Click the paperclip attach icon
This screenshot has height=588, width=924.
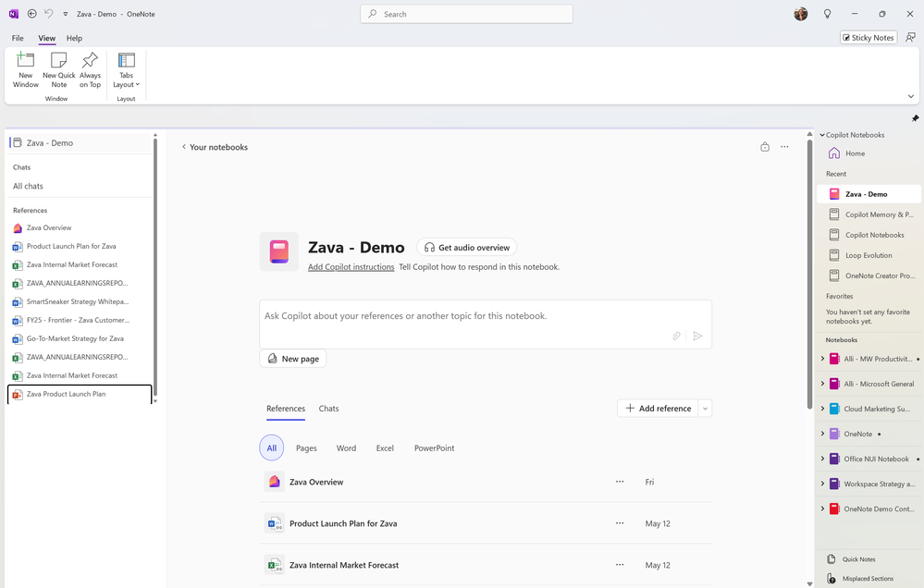676,336
